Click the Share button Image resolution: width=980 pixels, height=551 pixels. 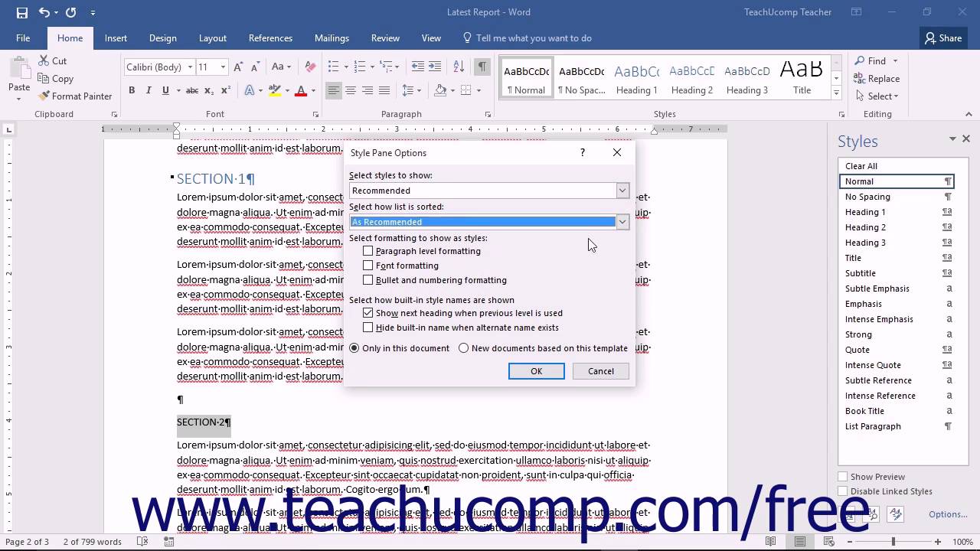942,38
